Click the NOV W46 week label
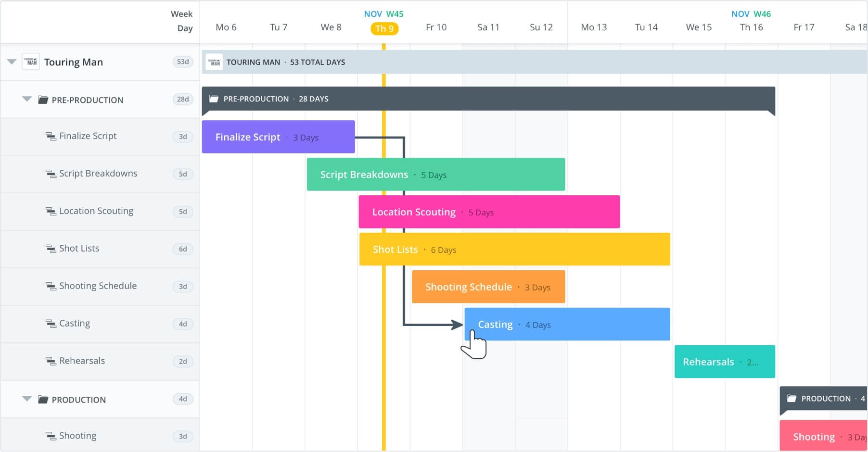The image size is (868, 452). tap(751, 14)
